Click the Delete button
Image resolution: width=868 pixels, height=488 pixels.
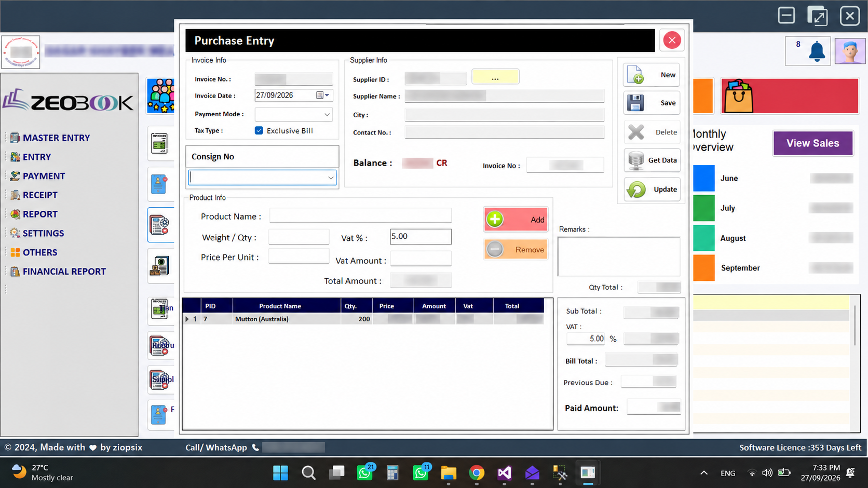coord(652,132)
